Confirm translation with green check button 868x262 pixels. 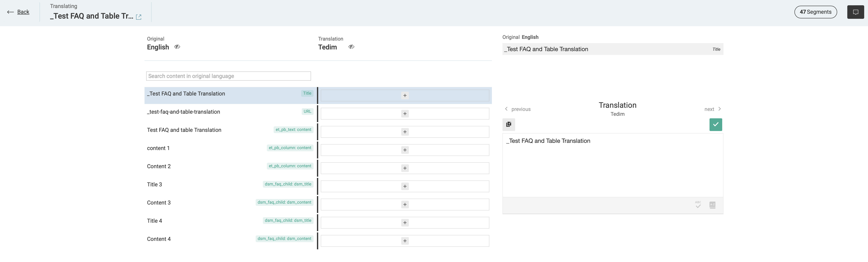(716, 125)
